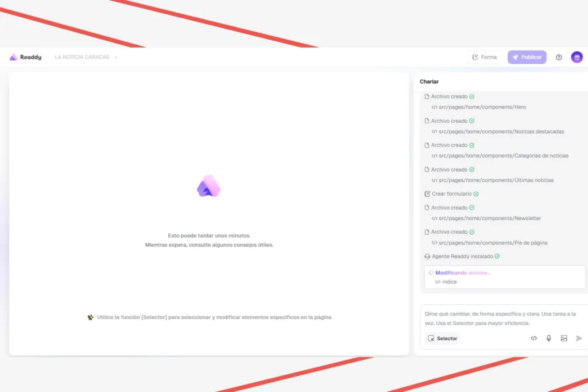The width and height of the screenshot is (588, 392).
Task: Open the components/Noticias destacadas file entry
Action: [x=501, y=131]
